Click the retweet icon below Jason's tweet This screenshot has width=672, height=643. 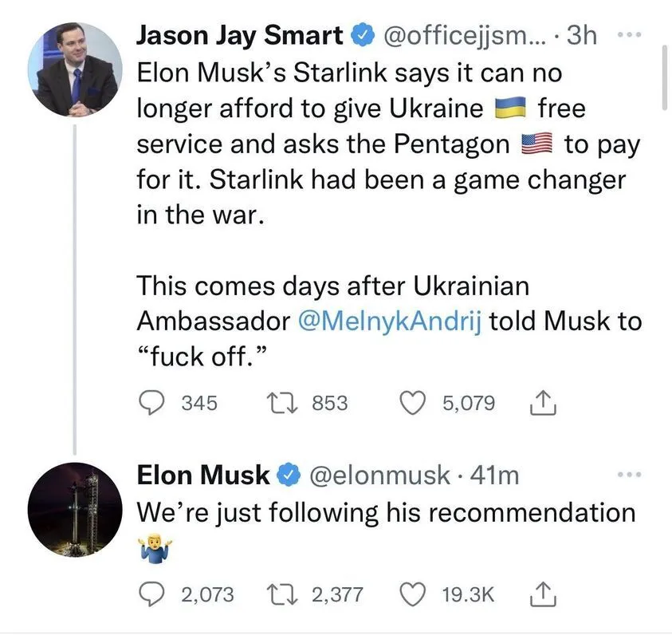(x=283, y=403)
